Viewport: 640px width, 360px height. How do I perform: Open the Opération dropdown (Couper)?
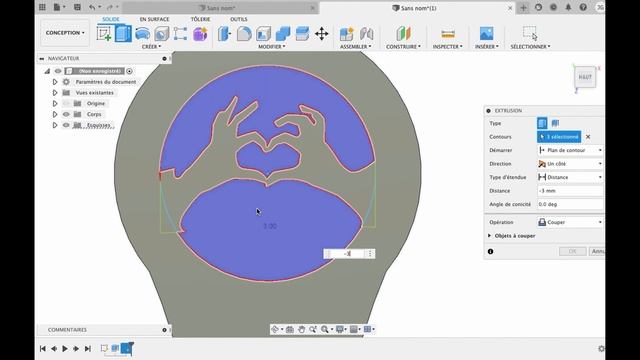click(570, 222)
